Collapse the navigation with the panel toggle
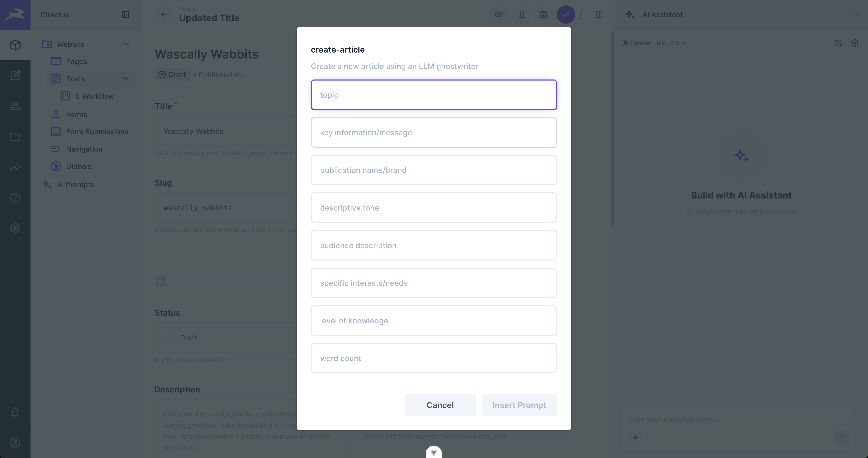Screen dimensions: 868x458 pos(125,14)
